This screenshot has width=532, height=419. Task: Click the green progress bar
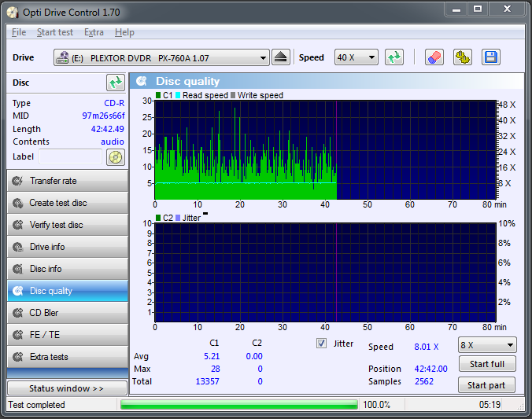pos(239,404)
